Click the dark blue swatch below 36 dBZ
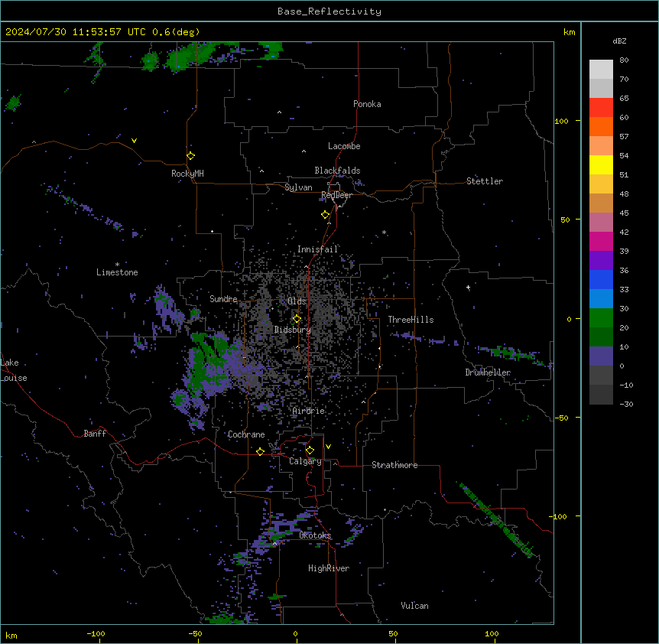 click(601, 279)
